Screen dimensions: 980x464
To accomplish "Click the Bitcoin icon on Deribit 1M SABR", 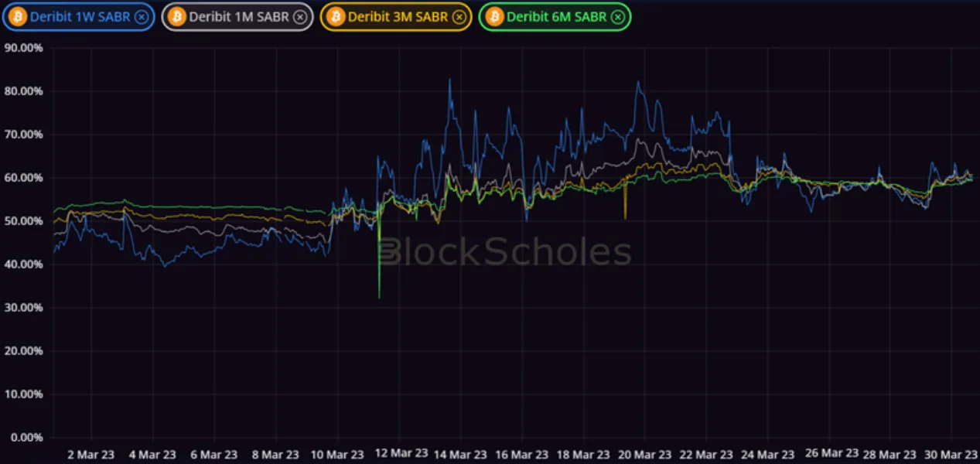I will tap(177, 16).
